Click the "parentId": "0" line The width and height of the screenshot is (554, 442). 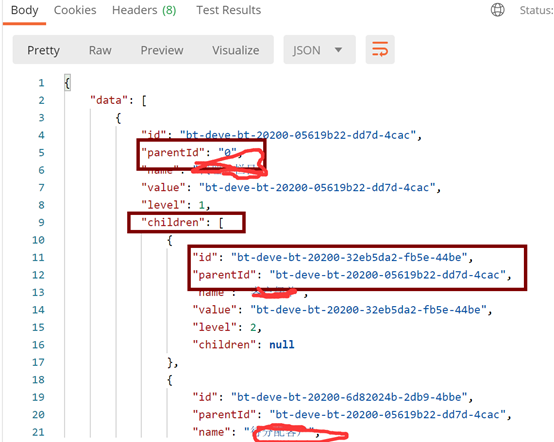click(x=191, y=153)
